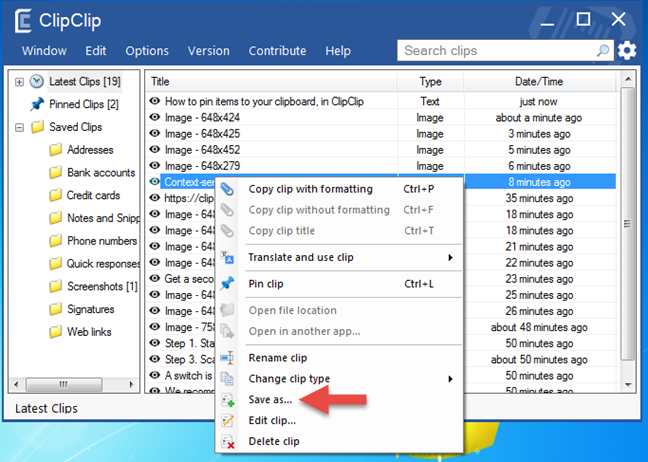This screenshot has width=648, height=462.
Task: Click the Signatures folder icon
Action: (55, 309)
